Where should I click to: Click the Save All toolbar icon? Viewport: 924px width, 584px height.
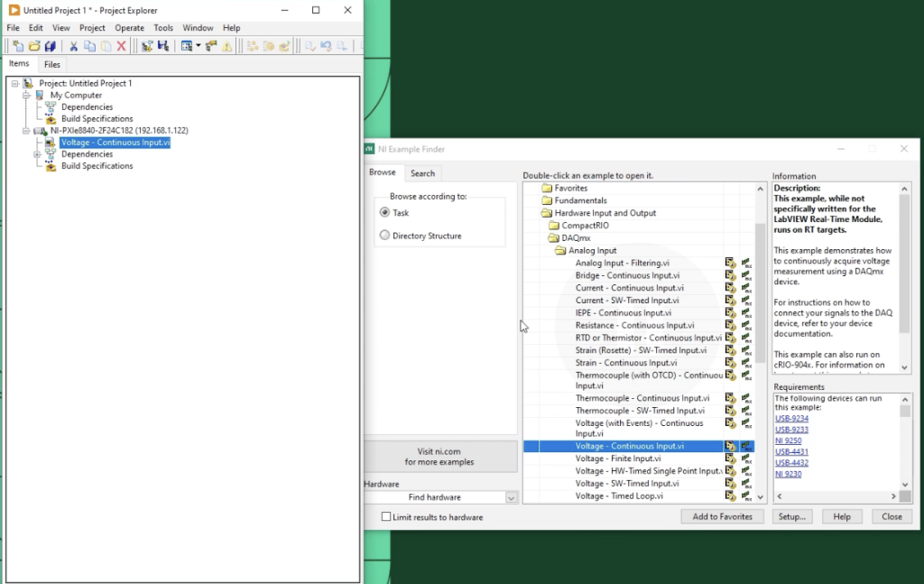click(x=51, y=46)
